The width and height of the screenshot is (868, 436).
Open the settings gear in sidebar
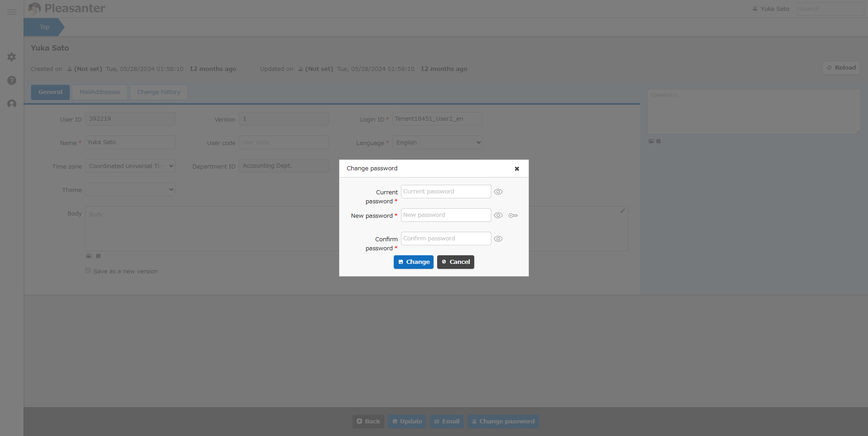pyautogui.click(x=12, y=57)
